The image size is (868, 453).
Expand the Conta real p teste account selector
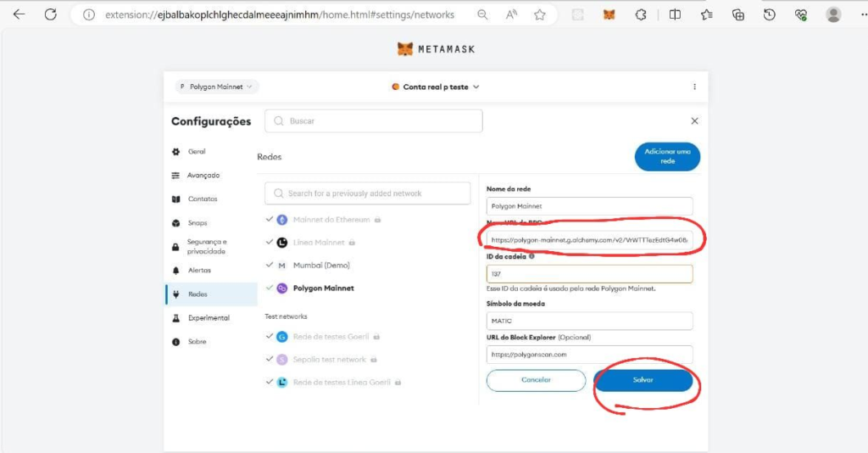click(x=435, y=87)
